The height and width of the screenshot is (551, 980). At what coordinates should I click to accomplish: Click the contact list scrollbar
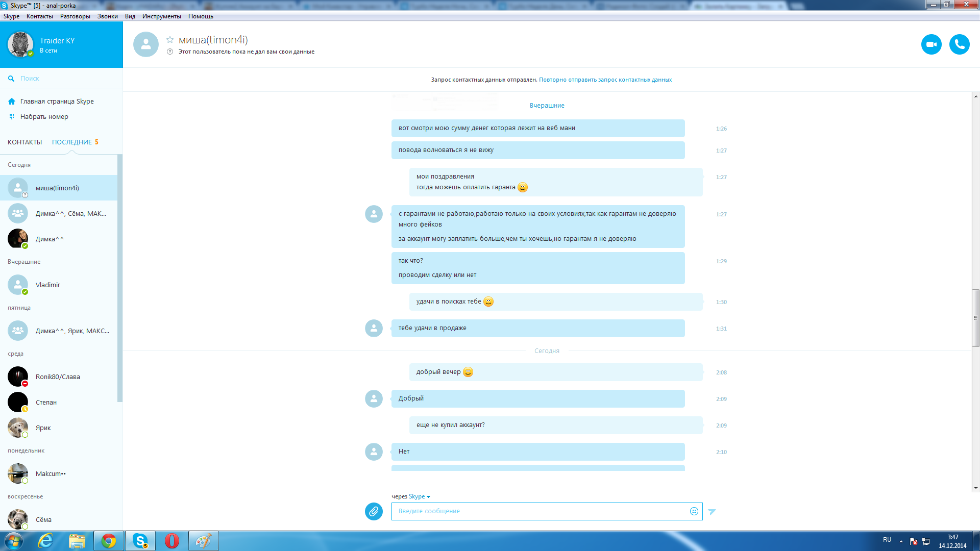[120, 278]
